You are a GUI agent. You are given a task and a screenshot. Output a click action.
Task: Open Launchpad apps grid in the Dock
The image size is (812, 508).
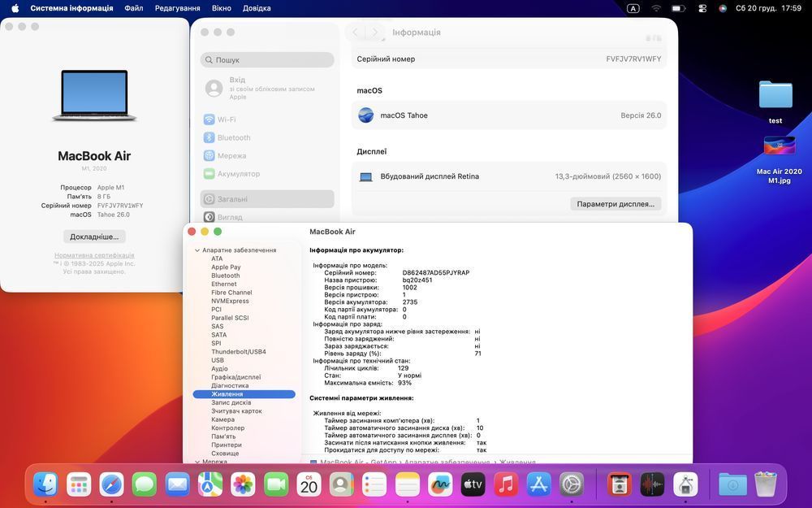pos(79,485)
